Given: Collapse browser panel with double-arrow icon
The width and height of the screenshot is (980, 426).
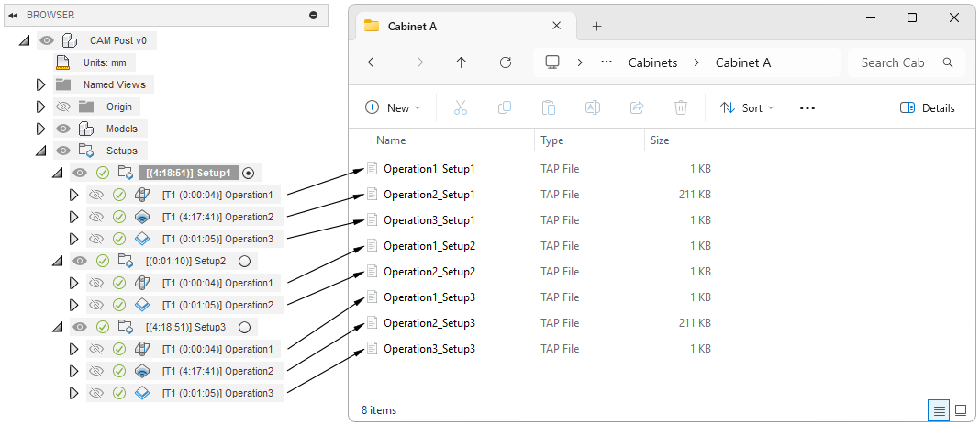Looking at the screenshot, I should [x=14, y=15].
